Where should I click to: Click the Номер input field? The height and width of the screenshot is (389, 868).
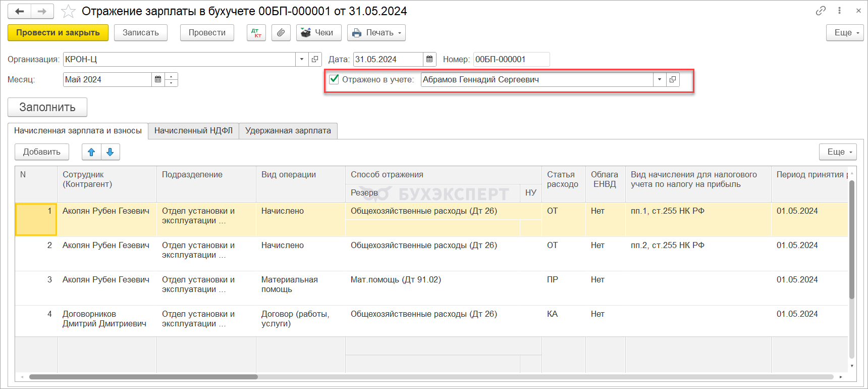tap(511, 59)
